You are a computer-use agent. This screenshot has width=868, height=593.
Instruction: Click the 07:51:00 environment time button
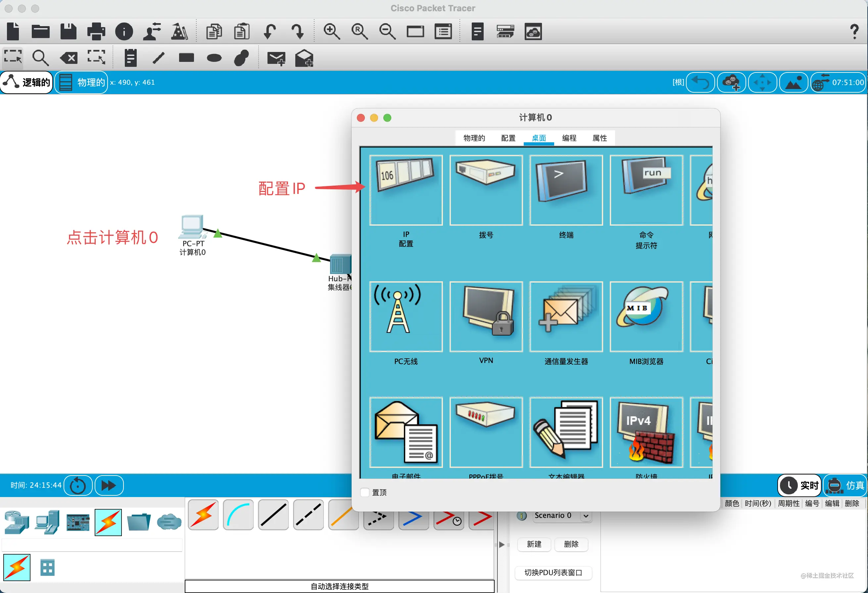(x=838, y=82)
